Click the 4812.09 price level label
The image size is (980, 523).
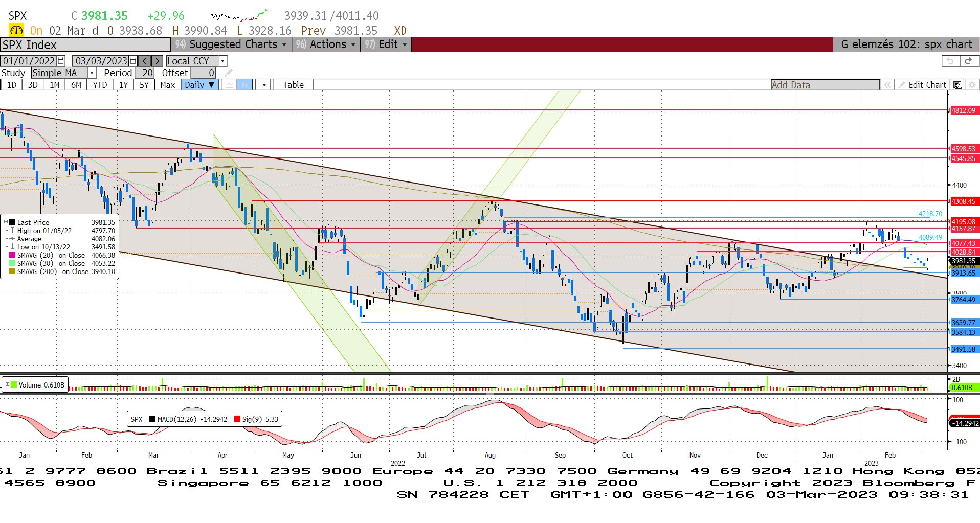point(963,110)
